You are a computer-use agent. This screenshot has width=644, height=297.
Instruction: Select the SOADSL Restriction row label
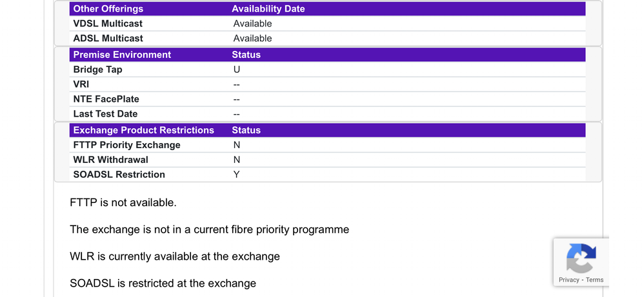click(x=119, y=175)
